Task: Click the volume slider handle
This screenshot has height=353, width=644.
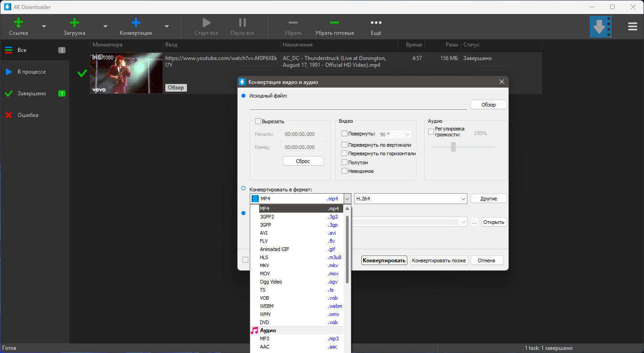Action: pyautogui.click(x=453, y=147)
